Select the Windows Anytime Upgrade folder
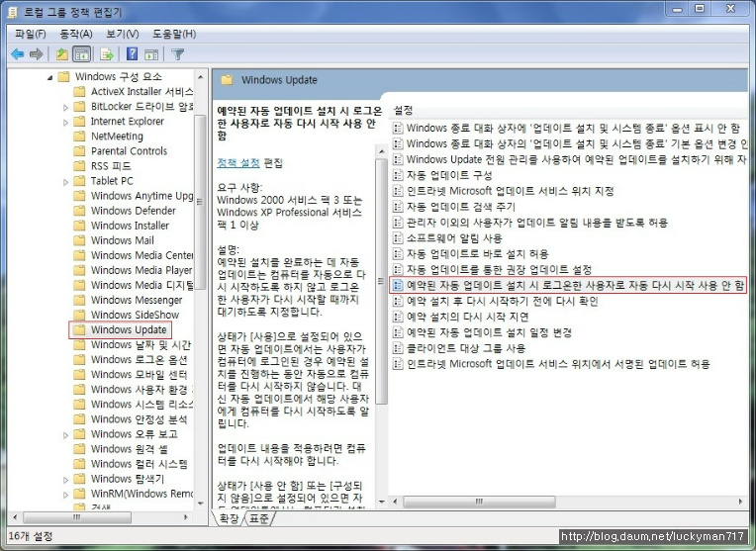This screenshot has height=551, width=756. pyautogui.click(x=133, y=196)
